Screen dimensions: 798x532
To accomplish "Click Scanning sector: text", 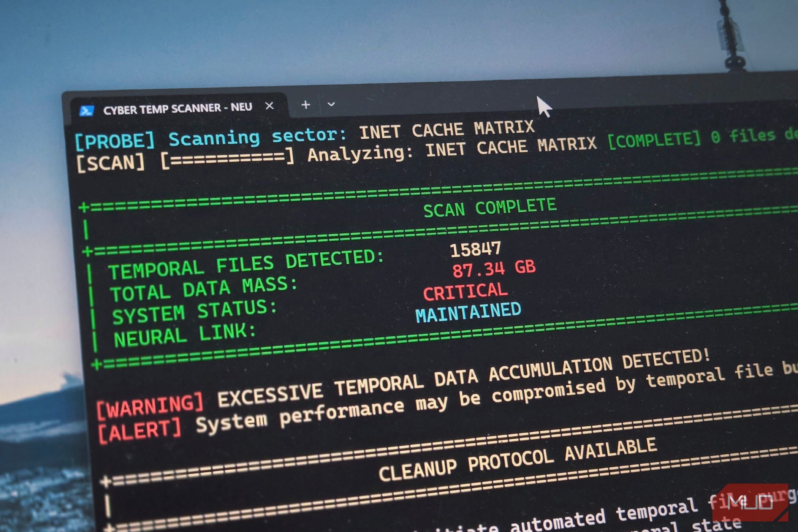I will (x=258, y=136).
